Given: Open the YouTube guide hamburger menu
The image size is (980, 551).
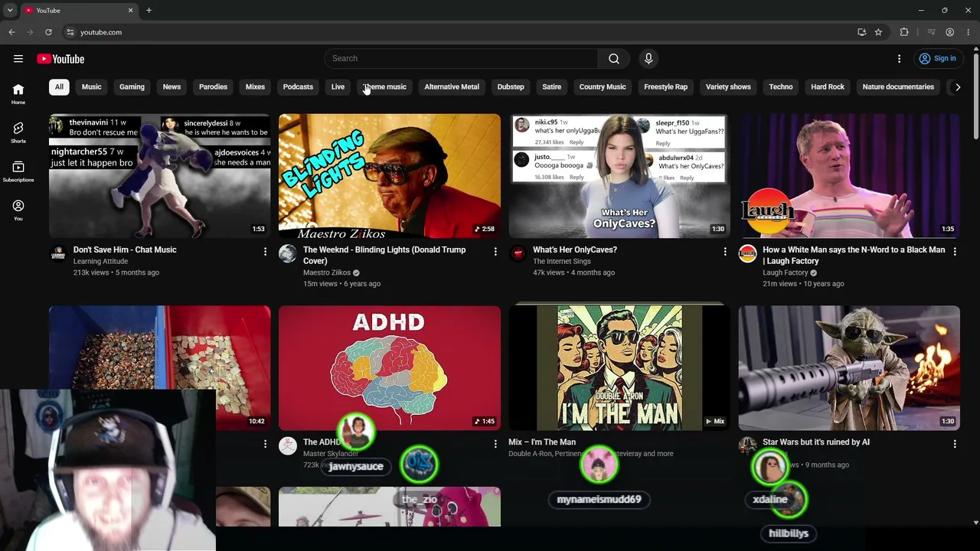Looking at the screenshot, I should (18, 59).
